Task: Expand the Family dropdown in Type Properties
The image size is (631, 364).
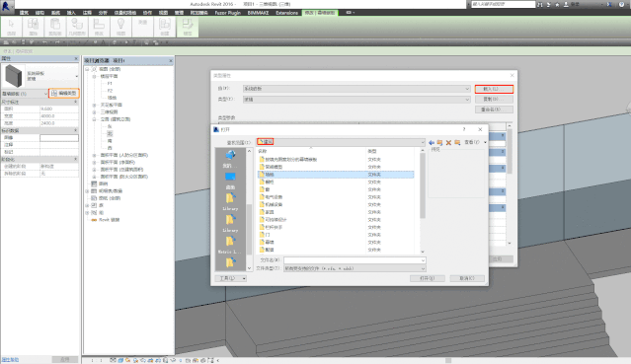Action: click(356, 89)
